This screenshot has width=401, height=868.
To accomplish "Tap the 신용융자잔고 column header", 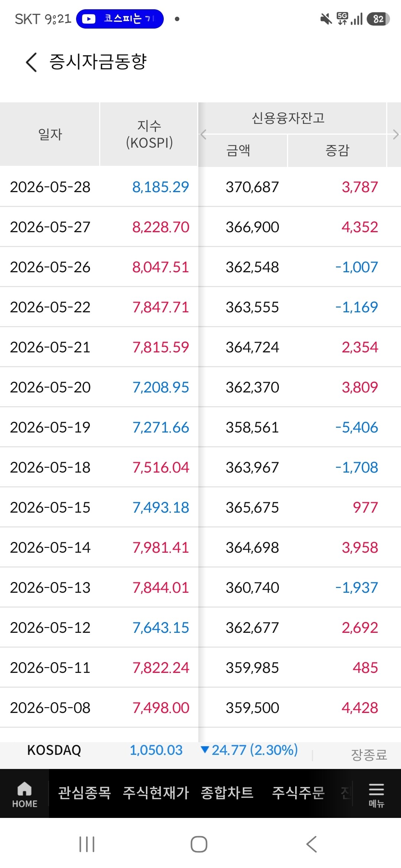I will tap(288, 118).
